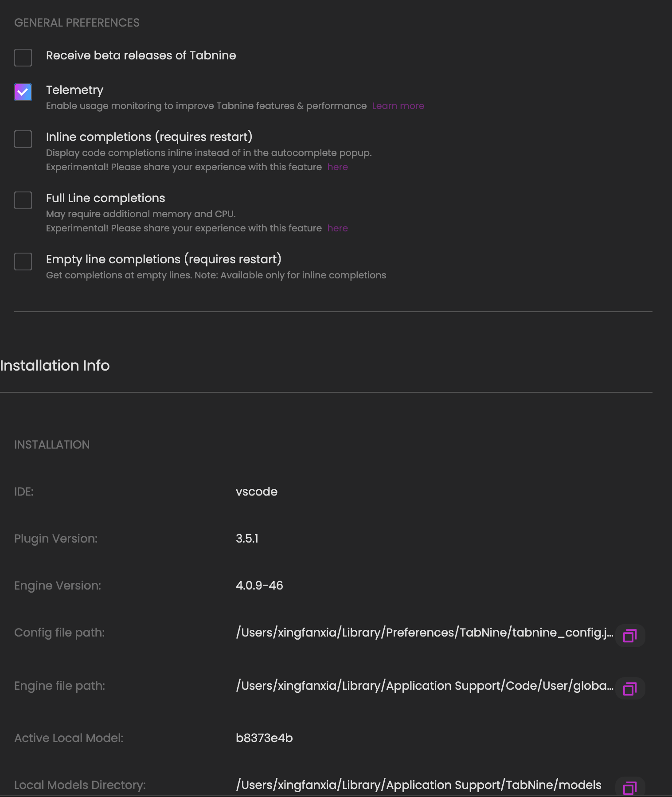Click the engine version 4.0.9-46 text
The width and height of the screenshot is (672, 797).
[259, 586]
